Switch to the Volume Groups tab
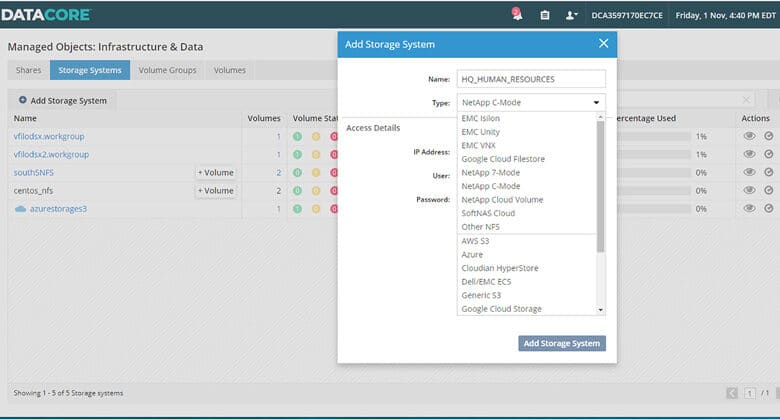The image size is (780, 419). pos(168,70)
